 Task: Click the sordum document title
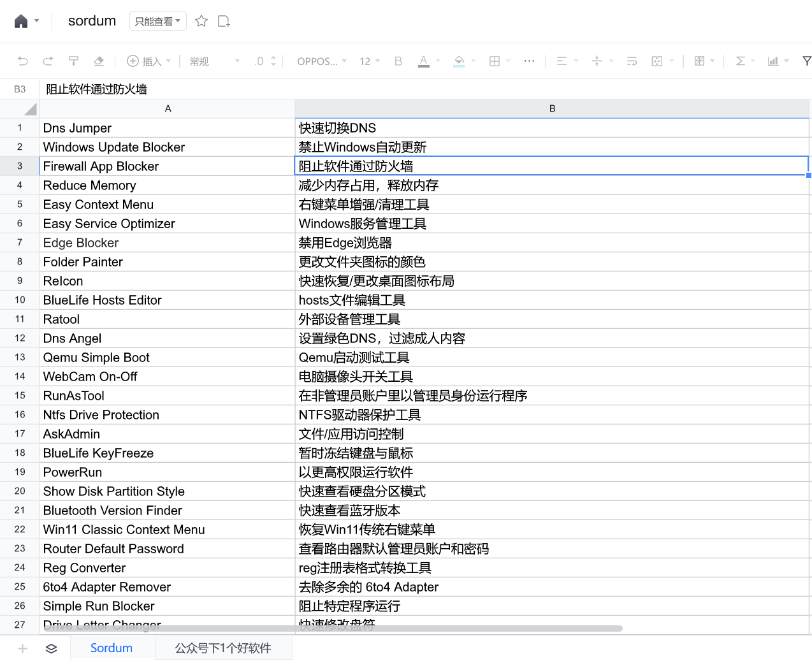(x=92, y=21)
